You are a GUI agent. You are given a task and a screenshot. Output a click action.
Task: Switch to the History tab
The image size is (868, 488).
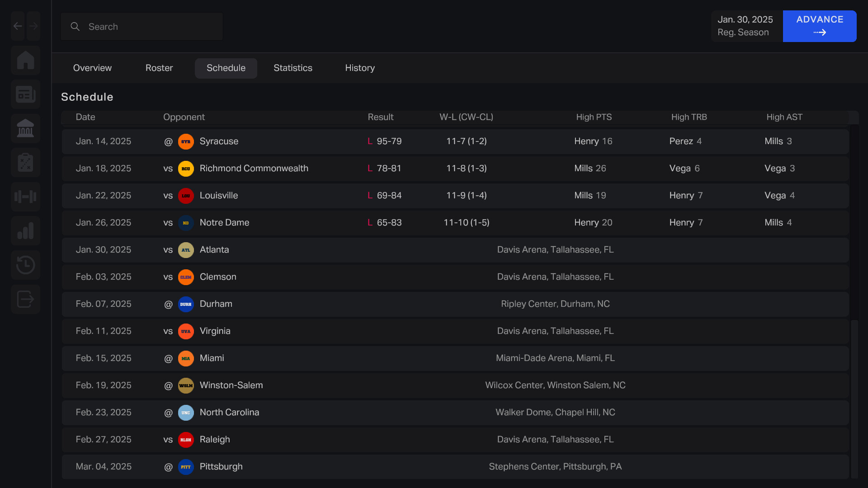[x=360, y=68]
